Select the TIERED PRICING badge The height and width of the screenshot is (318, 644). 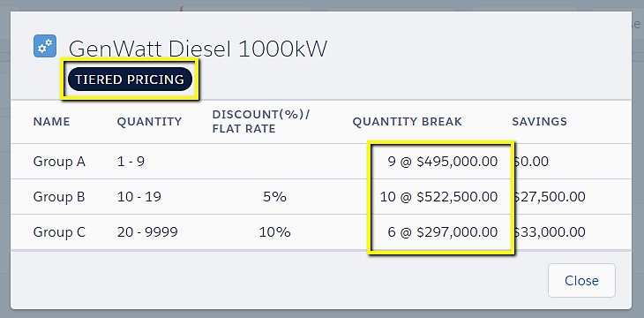point(130,79)
